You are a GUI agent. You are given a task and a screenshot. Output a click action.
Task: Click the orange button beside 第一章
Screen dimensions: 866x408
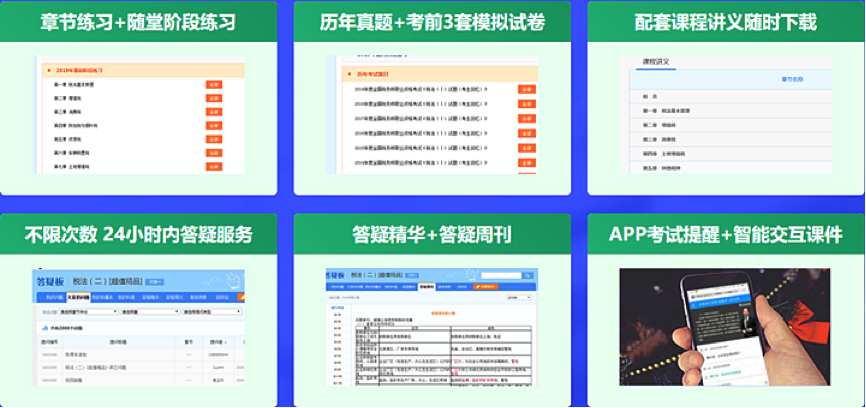pos(213,85)
